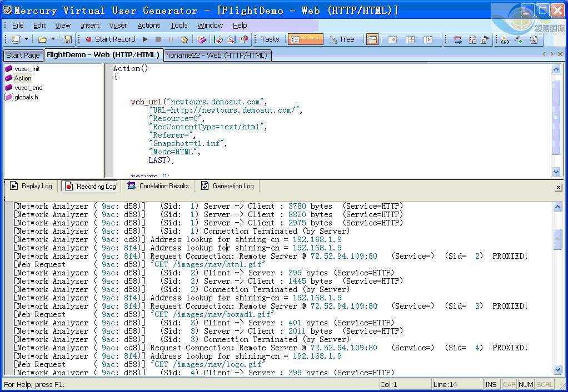
Task: Insert rendezvous point icon
Action: tap(243, 39)
